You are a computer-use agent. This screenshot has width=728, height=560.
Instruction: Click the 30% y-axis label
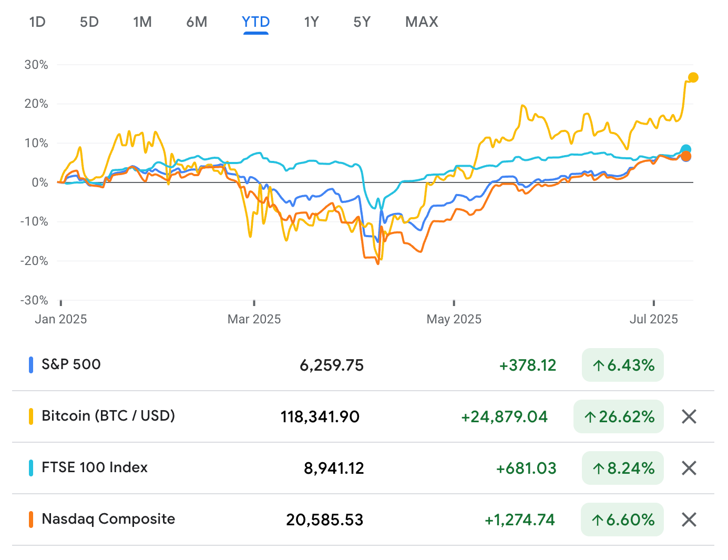point(36,65)
